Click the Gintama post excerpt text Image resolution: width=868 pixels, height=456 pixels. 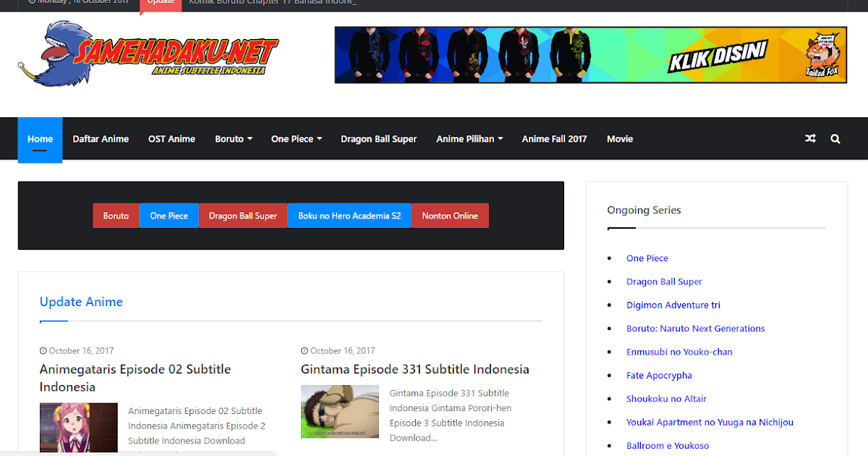pyautogui.click(x=449, y=415)
